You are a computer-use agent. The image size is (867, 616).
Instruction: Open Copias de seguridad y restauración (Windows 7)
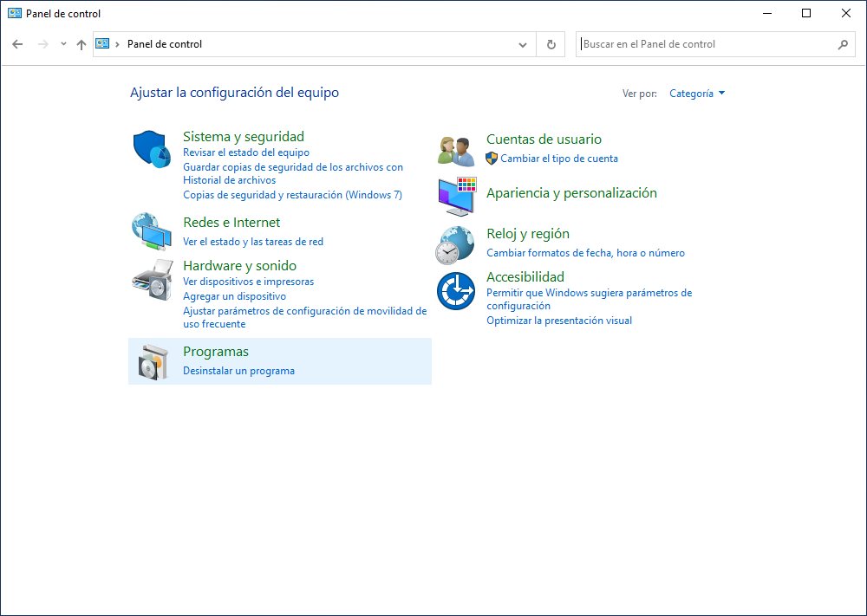pos(292,195)
